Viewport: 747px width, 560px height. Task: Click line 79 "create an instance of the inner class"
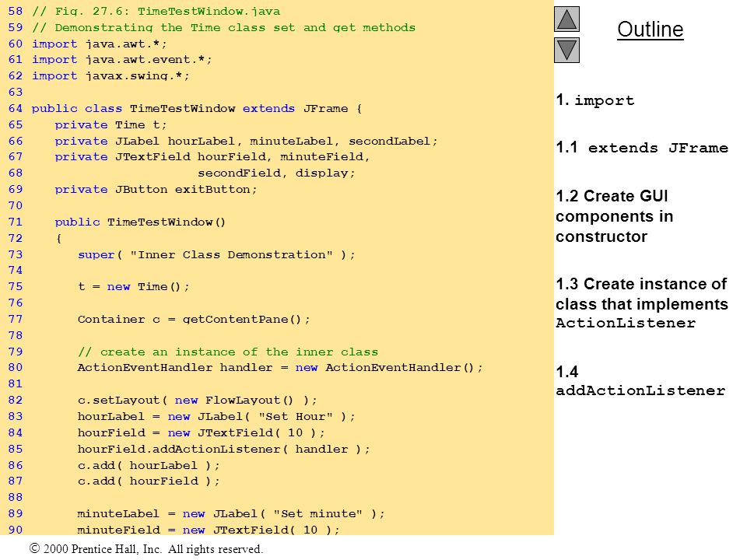click(x=228, y=352)
